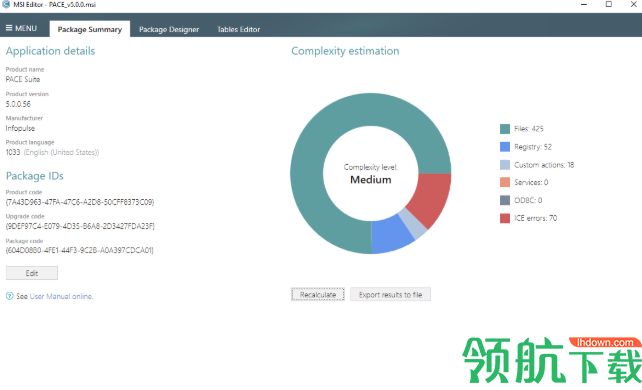Click the 'Custom actions: 18' legend label
Viewport: 642px width, 390px height.
click(544, 165)
